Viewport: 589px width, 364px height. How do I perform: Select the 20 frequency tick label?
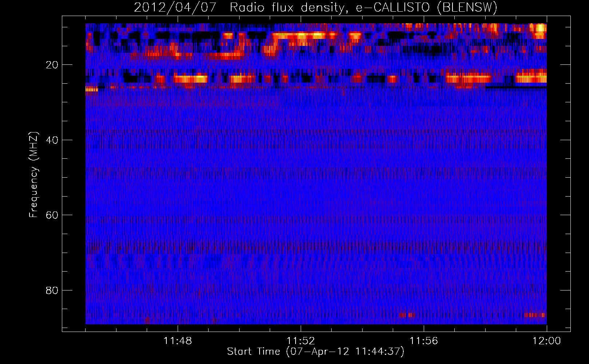(x=52, y=65)
